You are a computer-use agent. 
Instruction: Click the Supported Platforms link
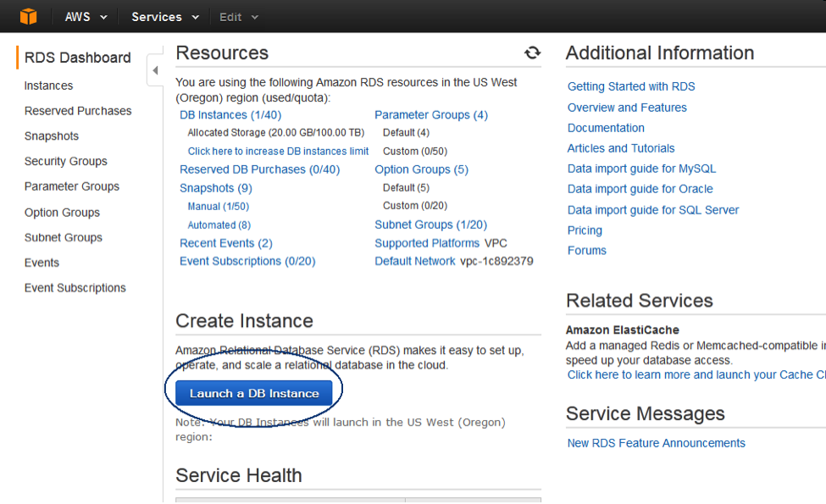(x=427, y=243)
